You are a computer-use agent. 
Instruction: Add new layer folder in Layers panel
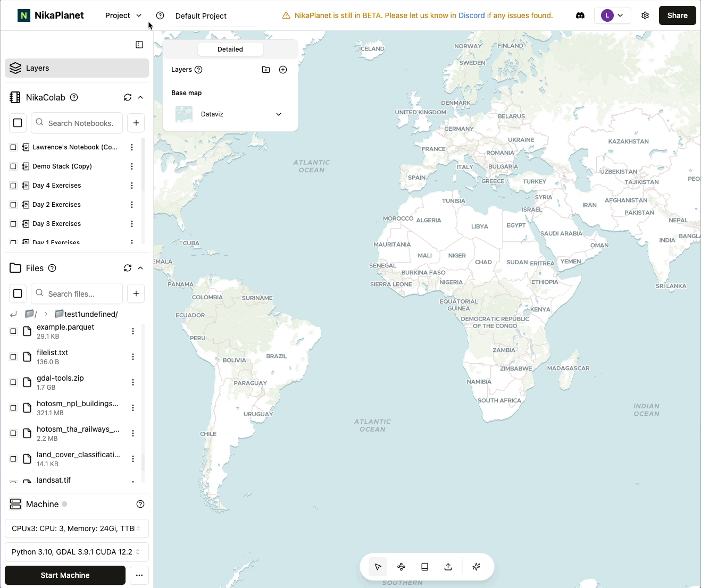tap(266, 70)
